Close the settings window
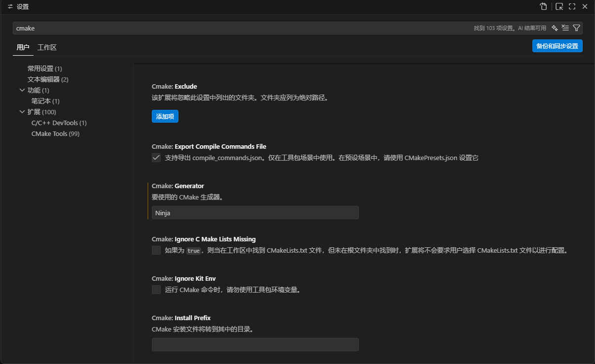 [x=585, y=6]
